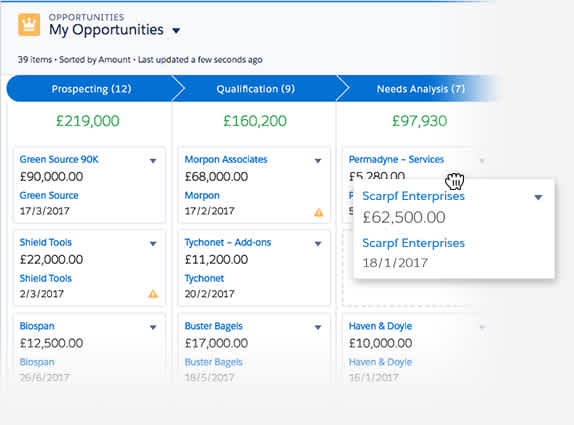Screen dimensions: 574x425
Task: Open the Green Source 90K opportunity link
Action: click(59, 160)
